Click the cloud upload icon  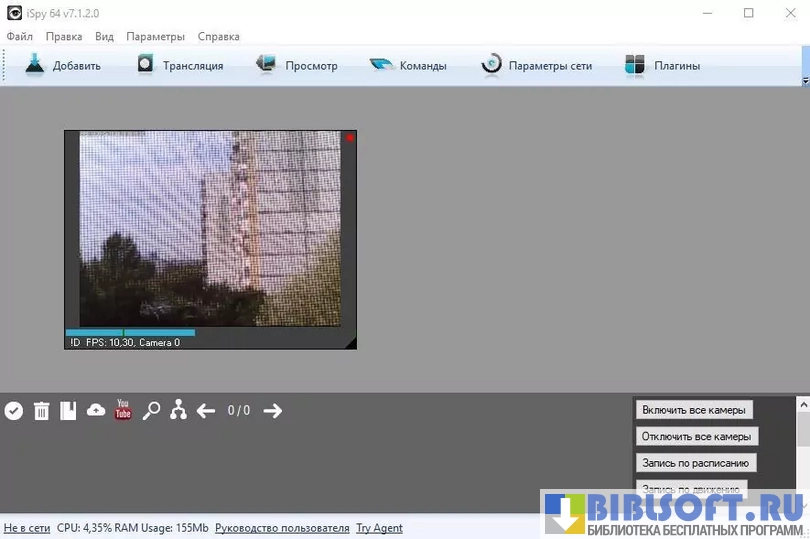tap(96, 410)
